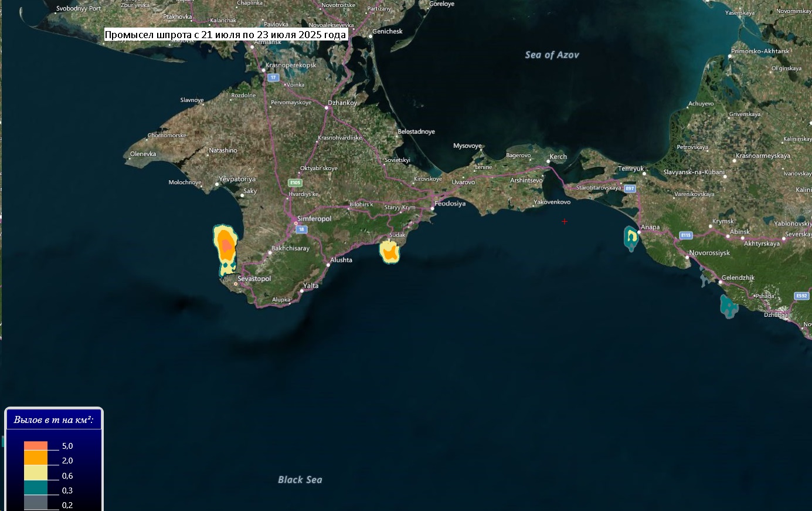The height and width of the screenshot is (511, 812).
Task: Click the Kerch city label
Action: [558, 157]
